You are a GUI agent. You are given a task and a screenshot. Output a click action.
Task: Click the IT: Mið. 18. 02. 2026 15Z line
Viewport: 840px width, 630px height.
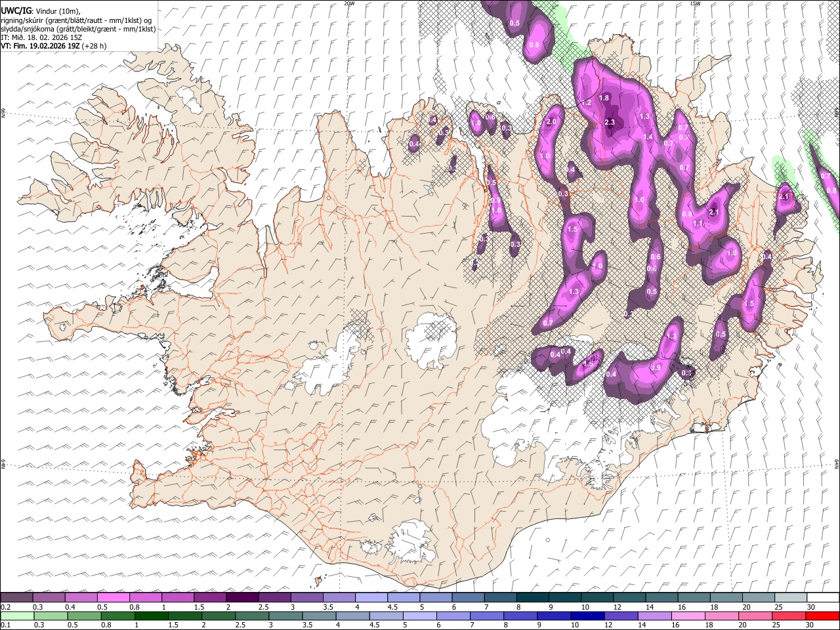point(41,37)
